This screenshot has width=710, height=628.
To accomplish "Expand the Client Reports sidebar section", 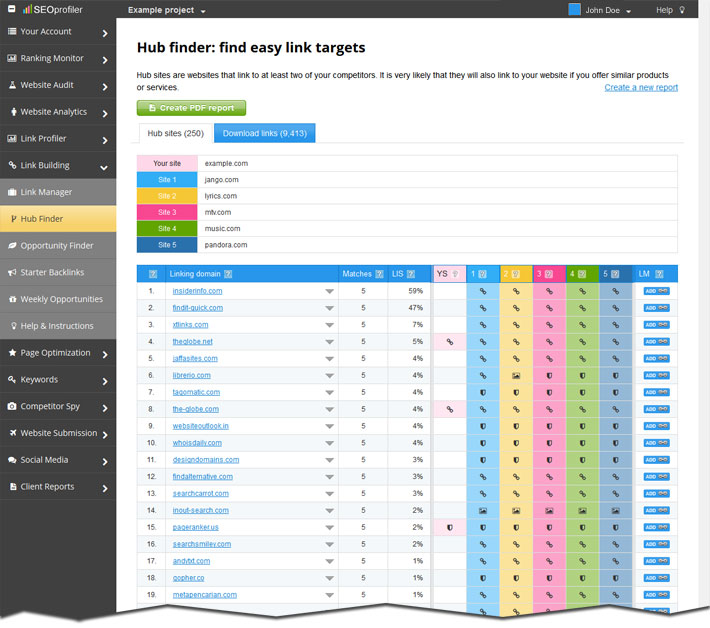I will [x=58, y=487].
